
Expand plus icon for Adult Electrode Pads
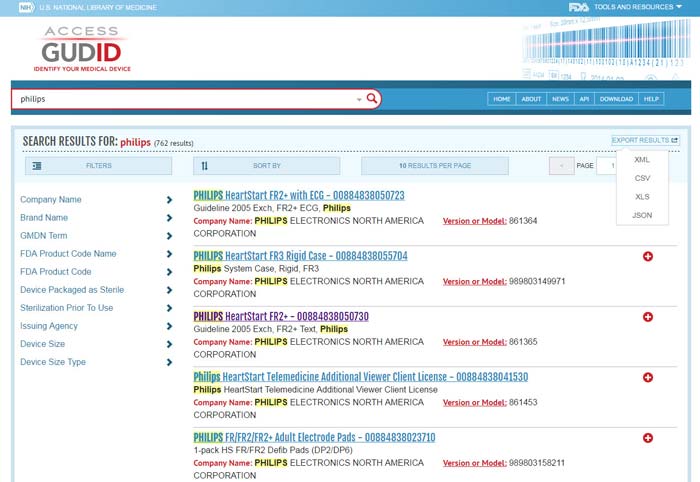pyautogui.click(x=648, y=438)
